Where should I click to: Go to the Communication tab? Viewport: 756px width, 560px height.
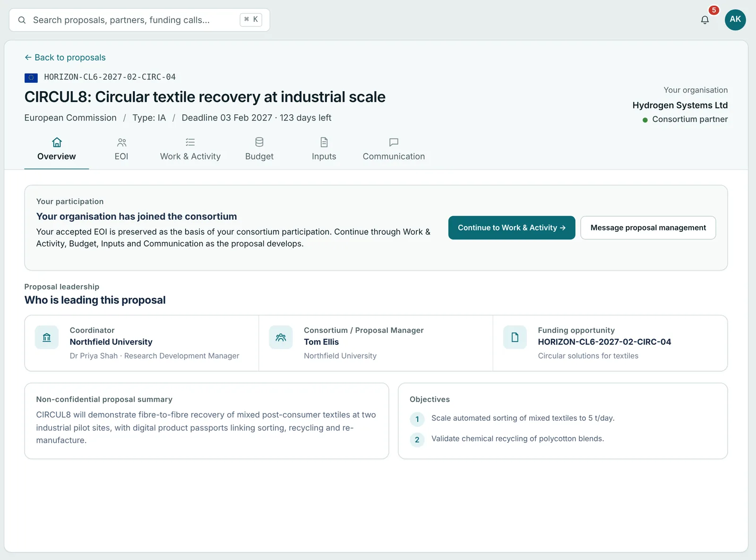pyautogui.click(x=394, y=149)
